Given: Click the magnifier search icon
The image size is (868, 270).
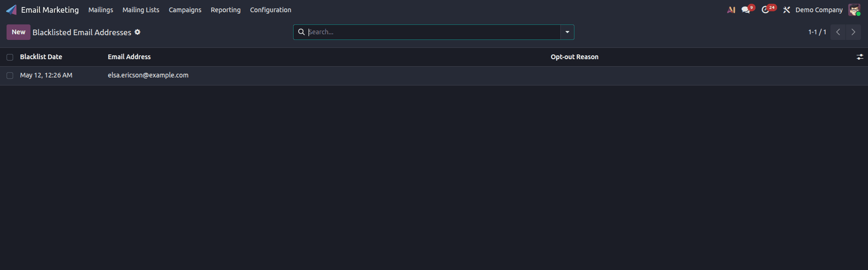Looking at the screenshot, I should pos(302,32).
